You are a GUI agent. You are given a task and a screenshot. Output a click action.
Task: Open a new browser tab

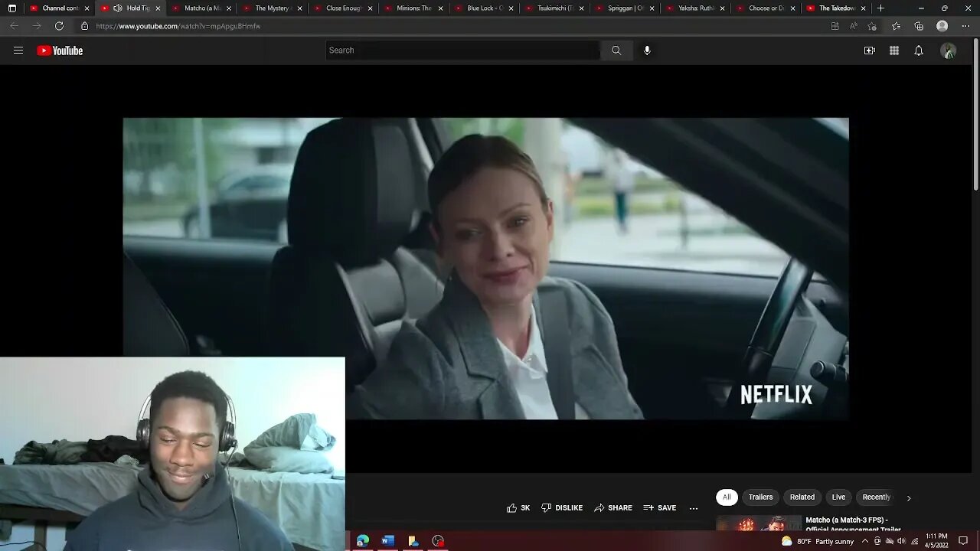[x=880, y=8]
